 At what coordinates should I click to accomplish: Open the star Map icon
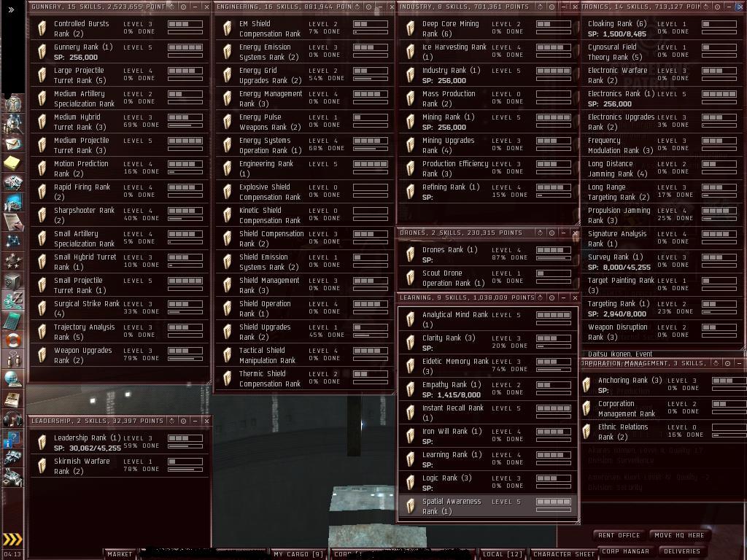click(13, 241)
